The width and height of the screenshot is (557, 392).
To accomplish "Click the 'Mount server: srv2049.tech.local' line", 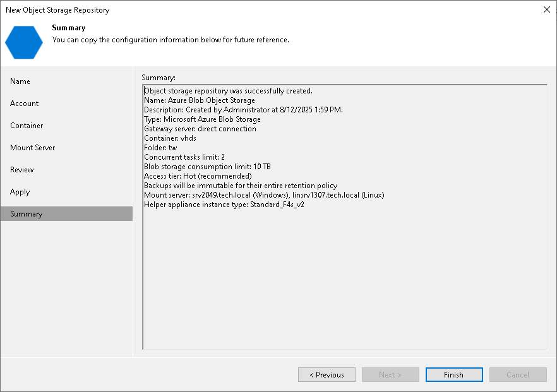I will (264, 195).
